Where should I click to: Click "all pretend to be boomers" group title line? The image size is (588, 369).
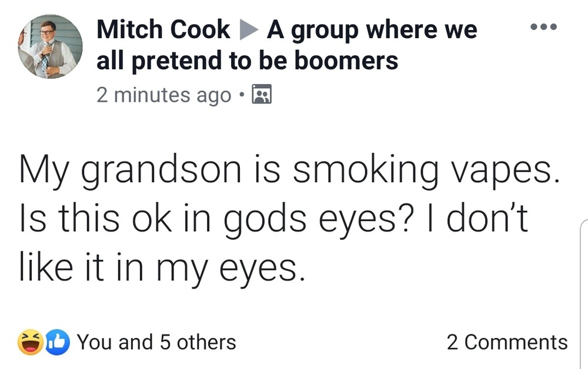pos(247,60)
